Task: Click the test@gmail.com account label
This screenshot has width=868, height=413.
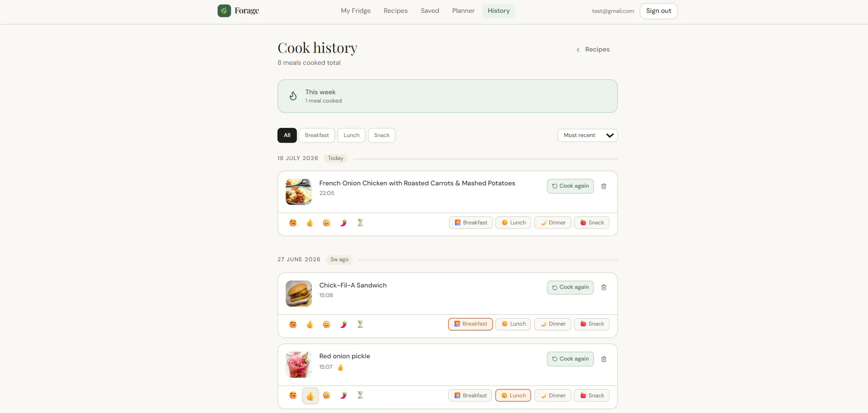Action: coord(613,11)
